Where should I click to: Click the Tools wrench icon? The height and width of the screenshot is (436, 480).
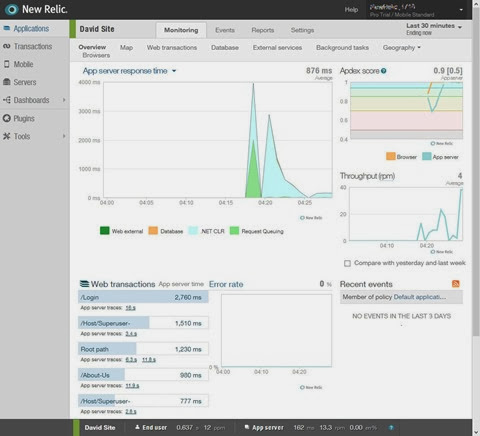6,136
